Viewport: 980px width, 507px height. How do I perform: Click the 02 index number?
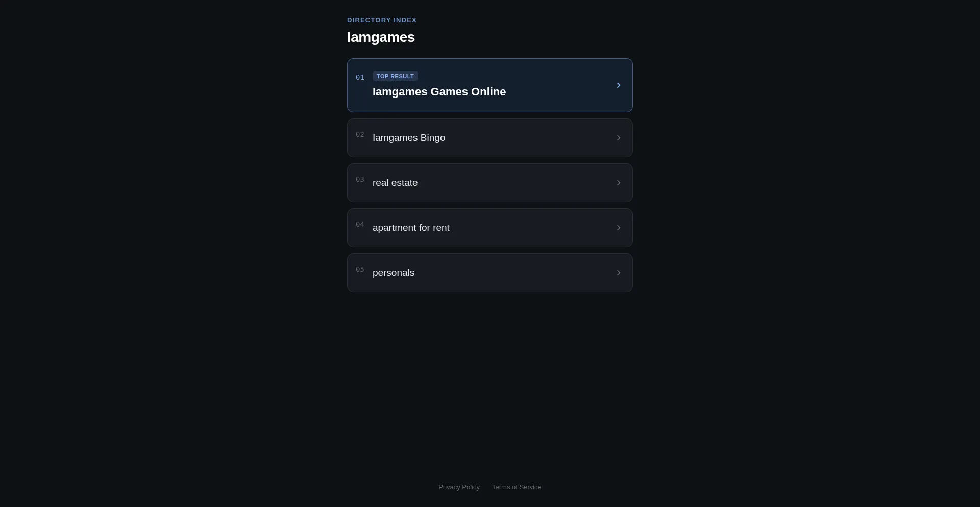point(360,135)
